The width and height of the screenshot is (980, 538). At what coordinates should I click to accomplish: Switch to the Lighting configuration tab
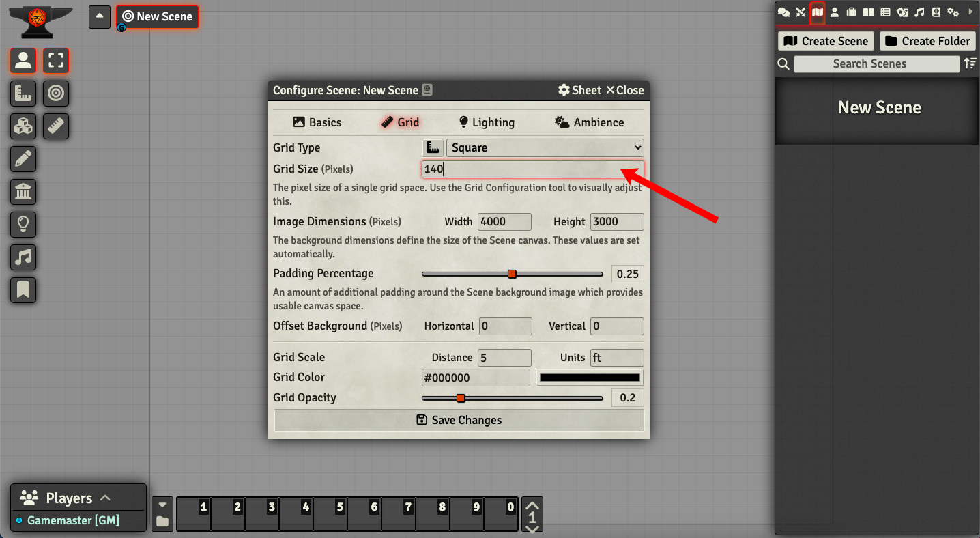tap(486, 122)
